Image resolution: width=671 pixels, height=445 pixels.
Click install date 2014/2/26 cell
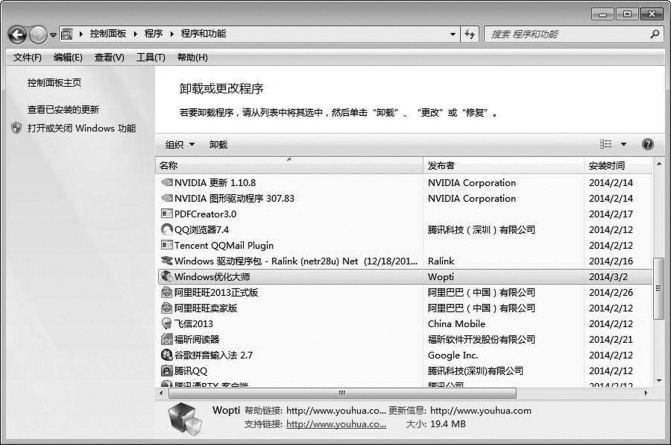coord(611,293)
